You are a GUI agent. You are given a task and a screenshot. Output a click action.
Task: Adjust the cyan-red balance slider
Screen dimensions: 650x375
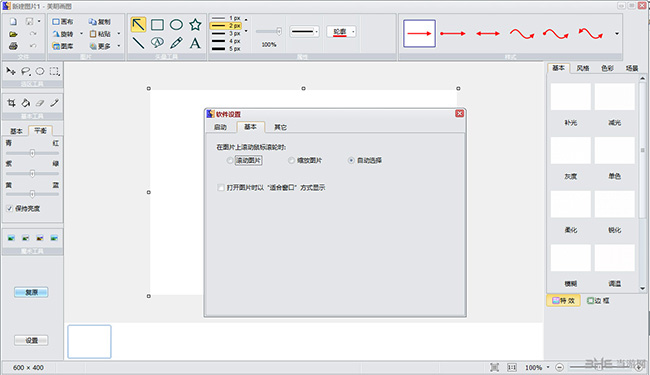pyautogui.click(x=32, y=153)
